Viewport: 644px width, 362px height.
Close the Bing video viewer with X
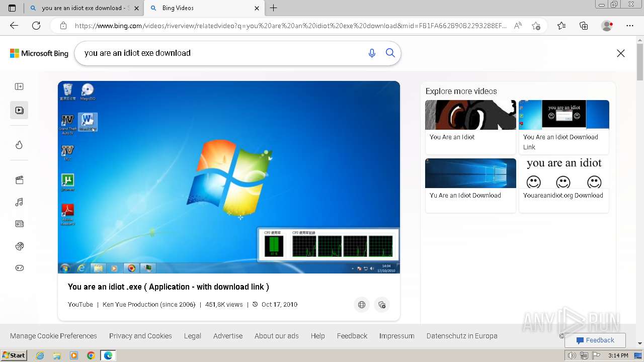click(621, 53)
